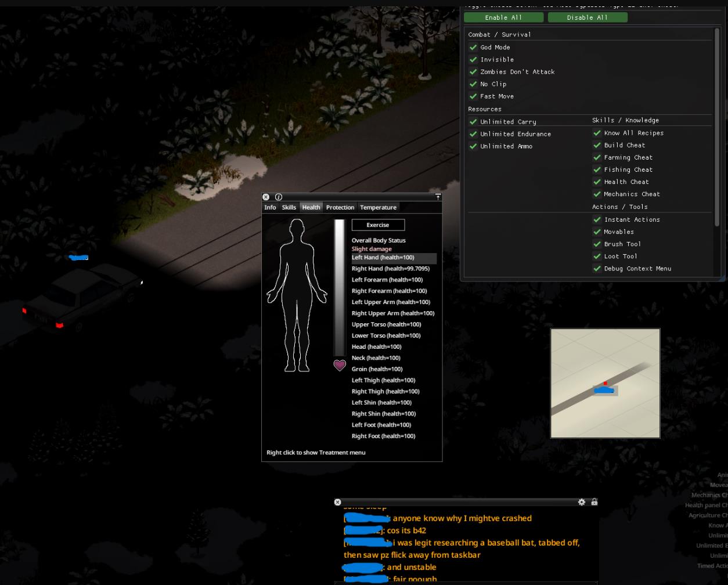Toggle the Unlimited Ammo checkbox
Screen dimensions: 728x585
(x=473, y=146)
